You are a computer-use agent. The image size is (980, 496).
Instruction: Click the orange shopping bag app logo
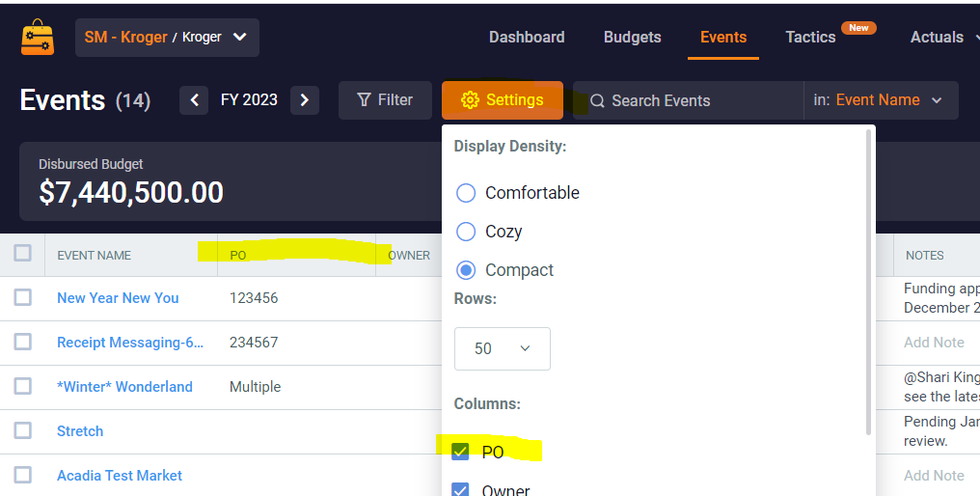coord(38,37)
